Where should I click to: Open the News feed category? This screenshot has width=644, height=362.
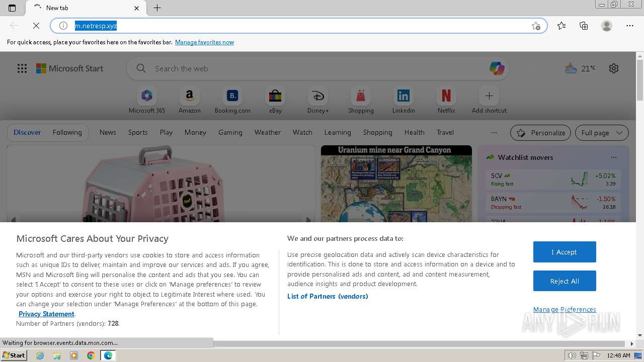pos(108,132)
